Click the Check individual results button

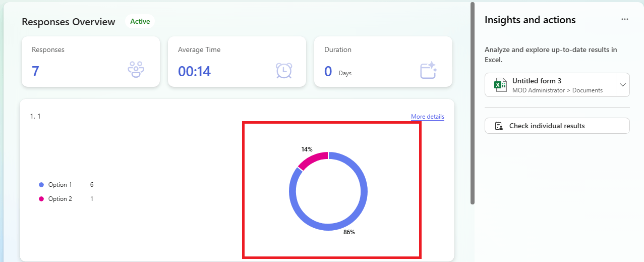pos(557,126)
